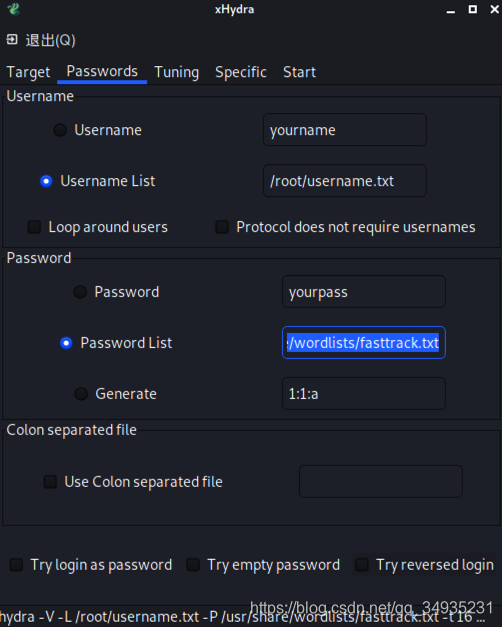The image size is (502, 627).
Task: Enable Try login as password
Action: point(16,565)
